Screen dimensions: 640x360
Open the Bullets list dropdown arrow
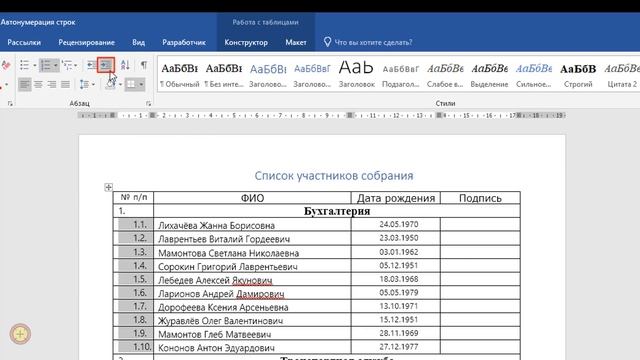click(x=35, y=65)
